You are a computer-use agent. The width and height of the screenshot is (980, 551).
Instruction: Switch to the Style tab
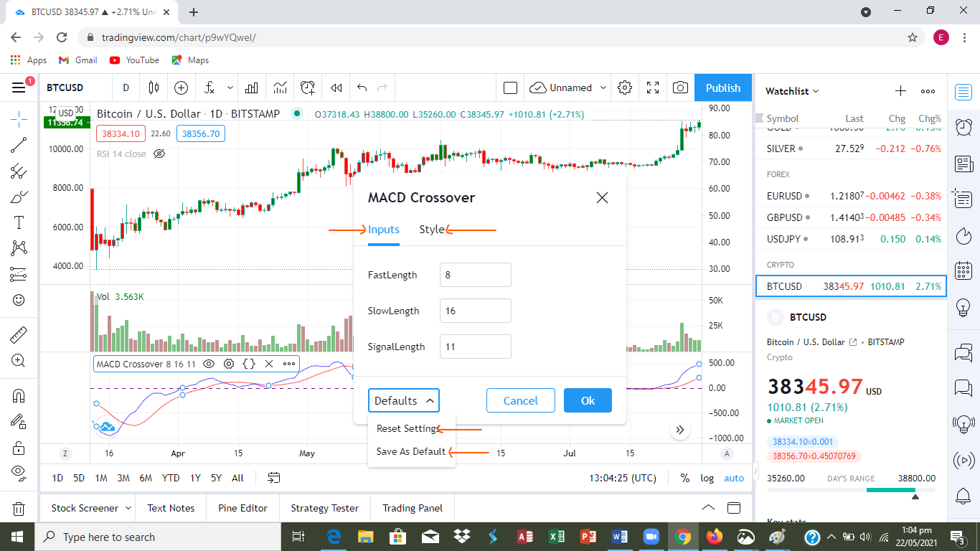[432, 230]
